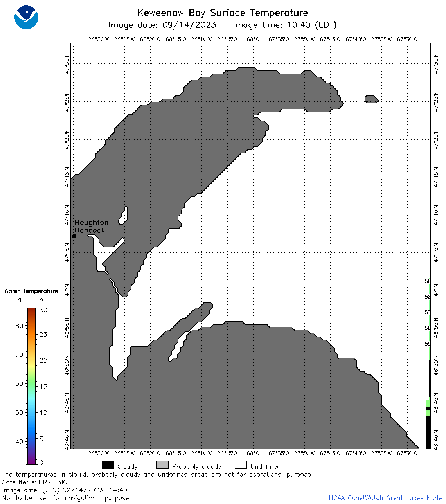Click the Probably cloudy legend label text
This screenshot has width=446, height=504.
(x=197, y=466)
